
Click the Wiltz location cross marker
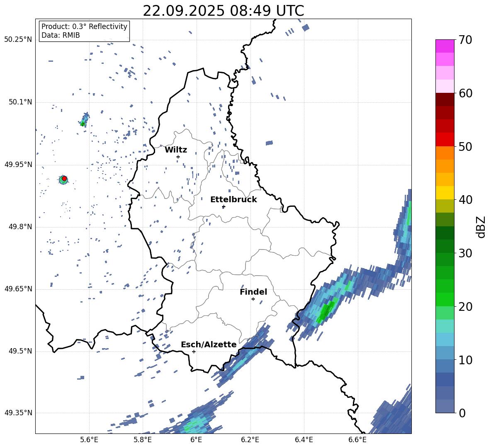coord(178,157)
